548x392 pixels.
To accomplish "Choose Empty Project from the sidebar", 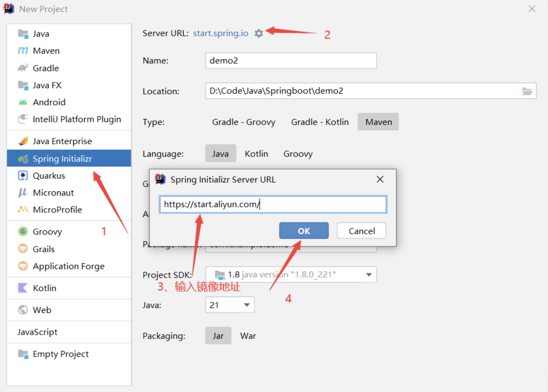I will pos(60,354).
